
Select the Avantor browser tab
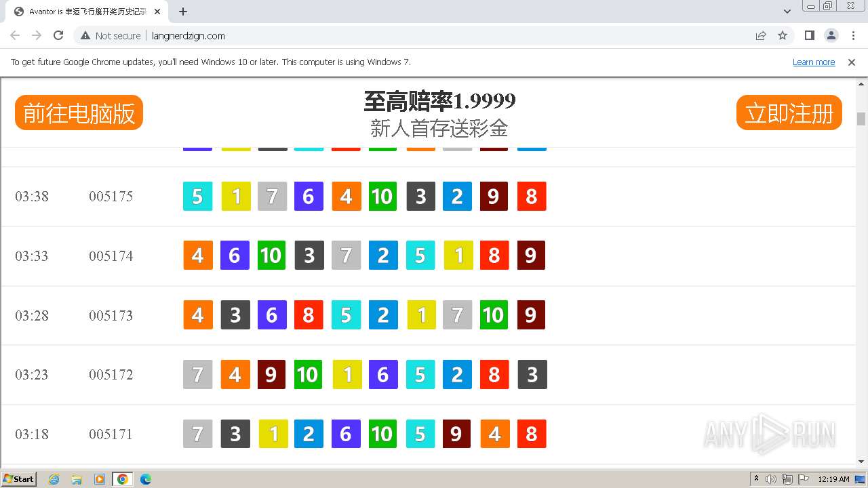(x=87, y=12)
